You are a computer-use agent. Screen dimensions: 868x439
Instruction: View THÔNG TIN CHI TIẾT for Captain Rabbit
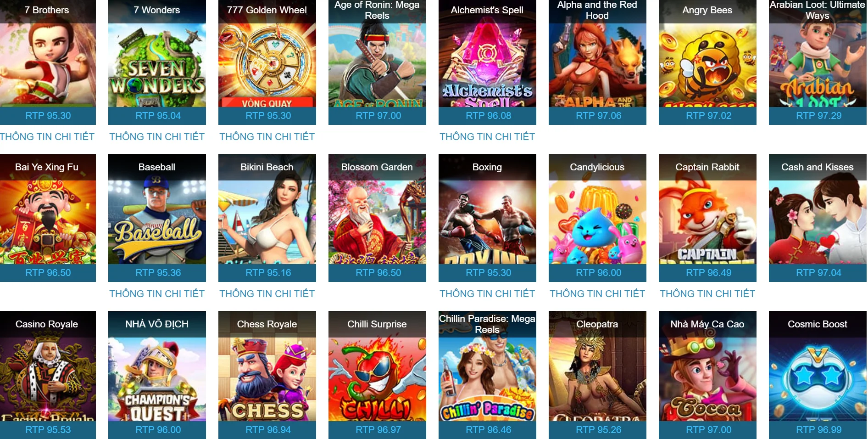(x=707, y=294)
